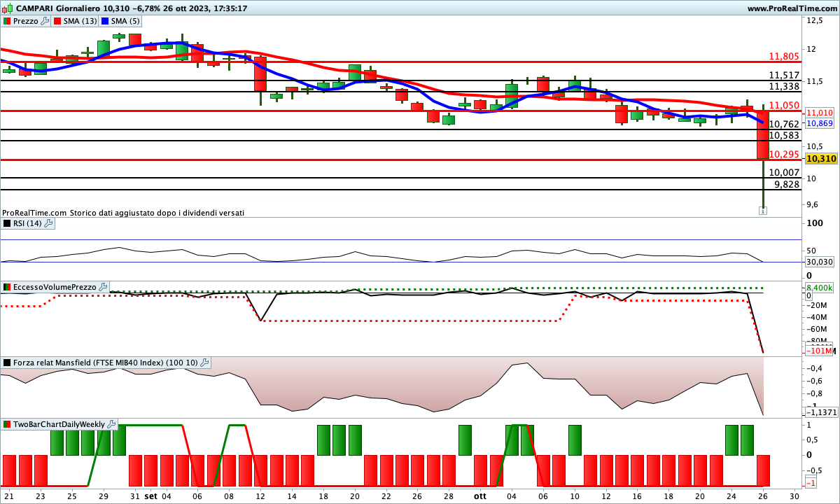Click the Forza relat Mansfield legend icon
The width and height of the screenshot is (840, 504).
tap(7, 363)
